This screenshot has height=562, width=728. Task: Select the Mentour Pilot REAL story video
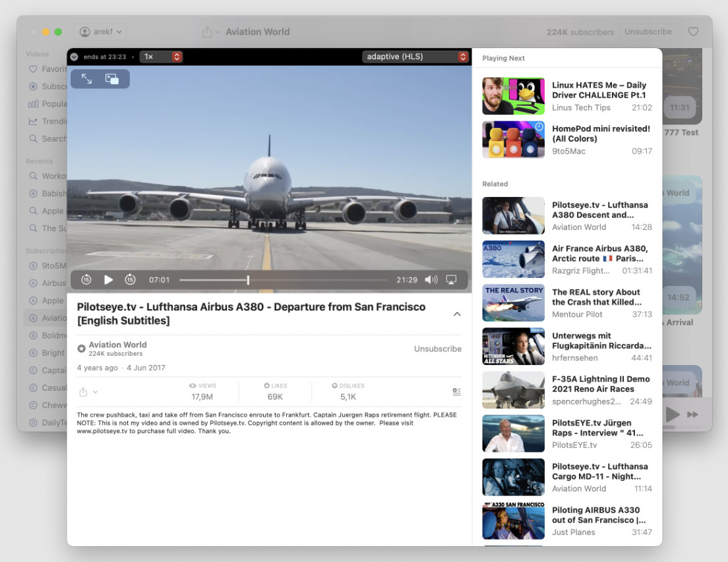[x=567, y=303]
